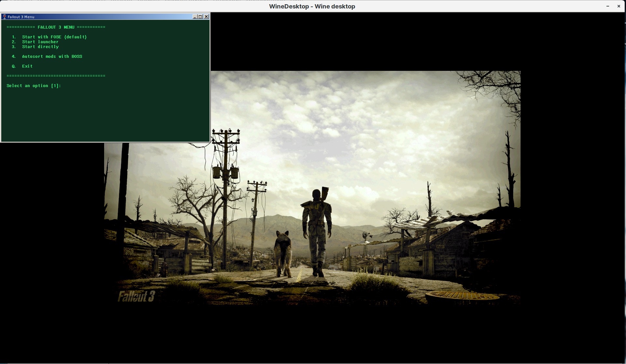Click the Wine glass icon in Fallout 3 Menu title bar
The height and width of the screenshot is (364, 626).
(x=5, y=17)
